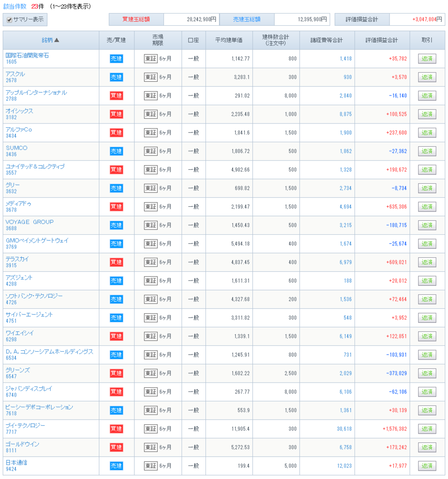448x479 pixels.
Task: Open アップルインターナショナル stock link
Action: pyautogui.click(x=36, y=92)
